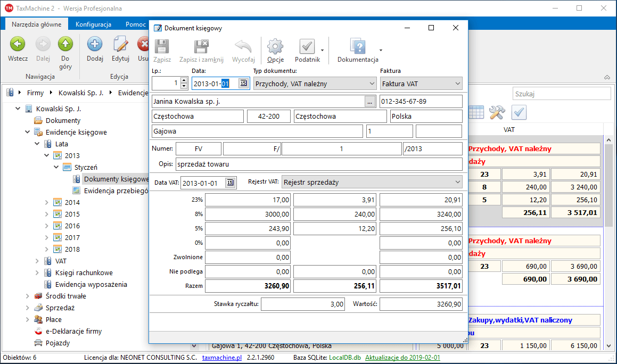This screenshot has width=617, height=364.
Task: Open Opcje gear icon in dialog
Action: [x=275, y=47]
